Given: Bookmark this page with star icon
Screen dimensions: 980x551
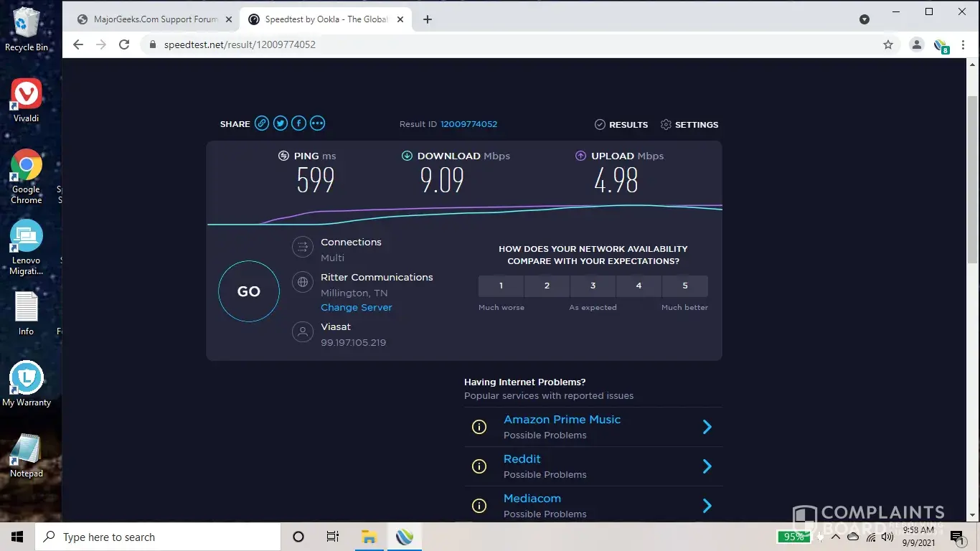Looking at the screenshot, I should [888, 44].
